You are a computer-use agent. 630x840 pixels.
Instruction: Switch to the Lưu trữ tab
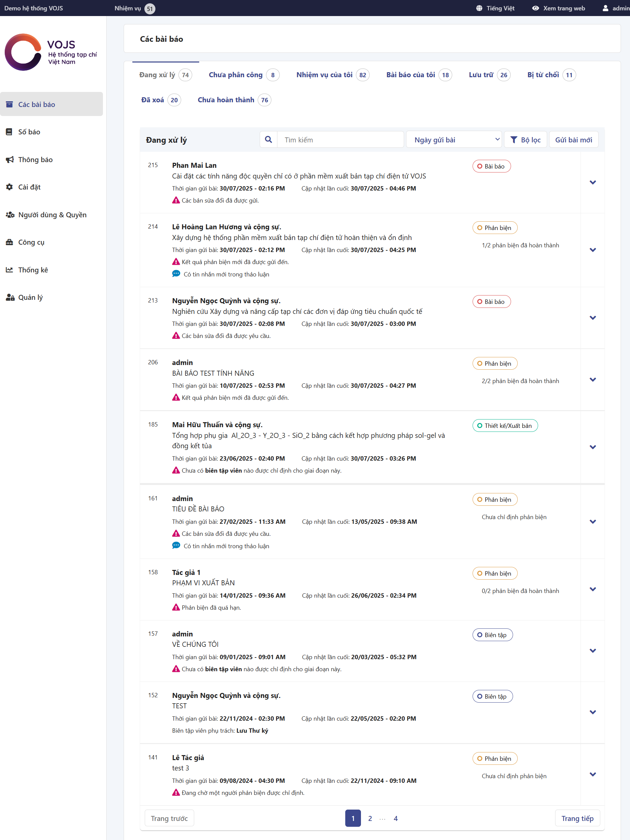(481, 75)
